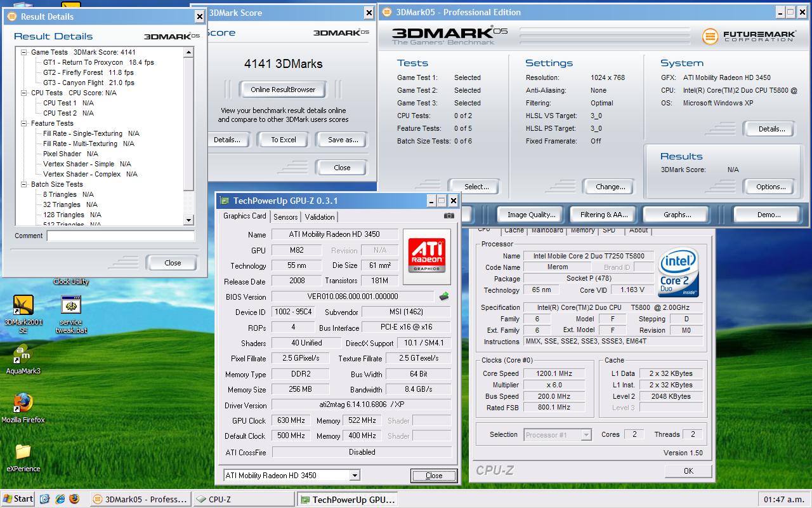
Task: Open About tab in CPU-Z
Action: click(x=638, y=231)
